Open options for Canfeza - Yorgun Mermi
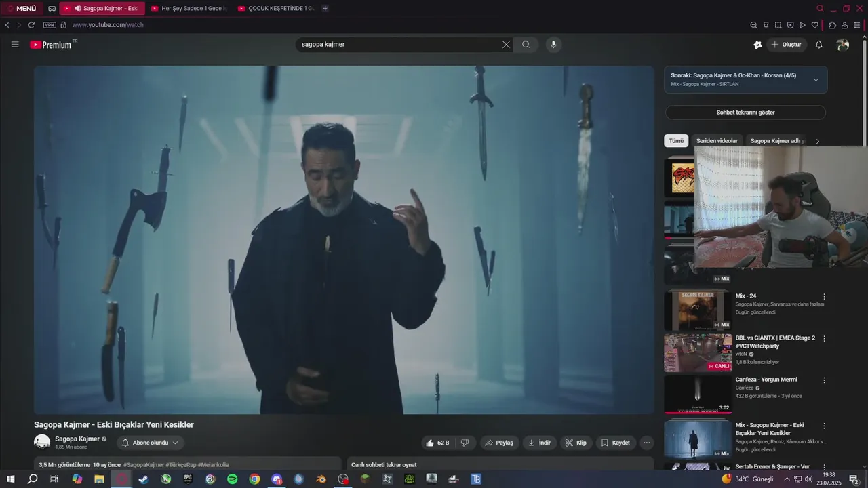868x488 pixels. [825, 381]
